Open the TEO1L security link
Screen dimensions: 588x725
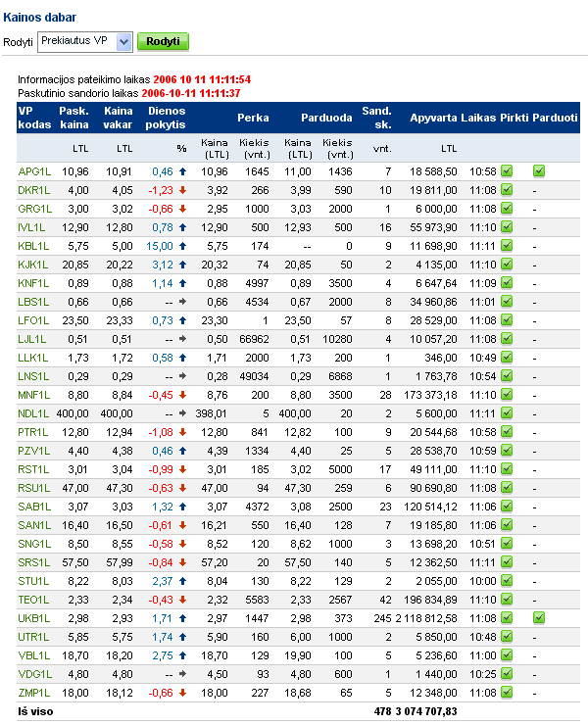(33, 600)
